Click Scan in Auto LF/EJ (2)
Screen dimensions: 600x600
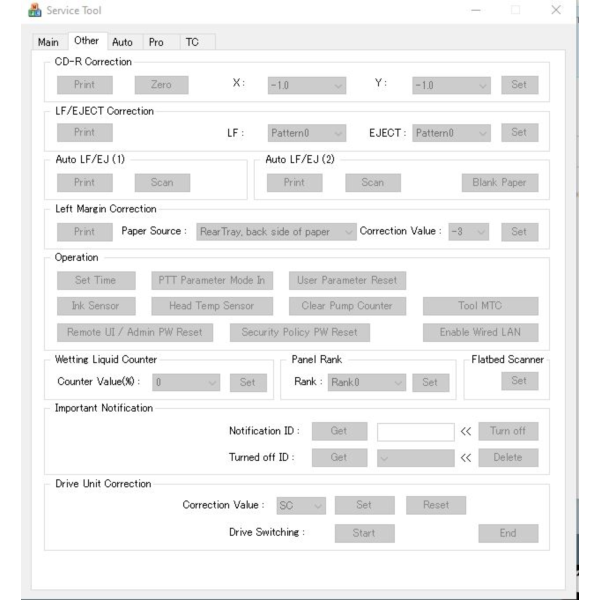click(373, 183)
